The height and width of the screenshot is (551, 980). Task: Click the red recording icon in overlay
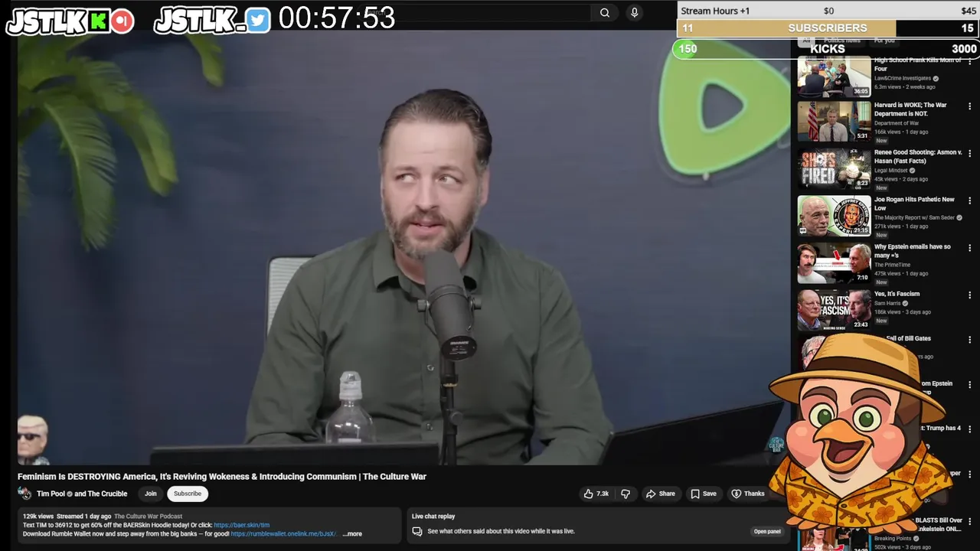click(122, 21)
